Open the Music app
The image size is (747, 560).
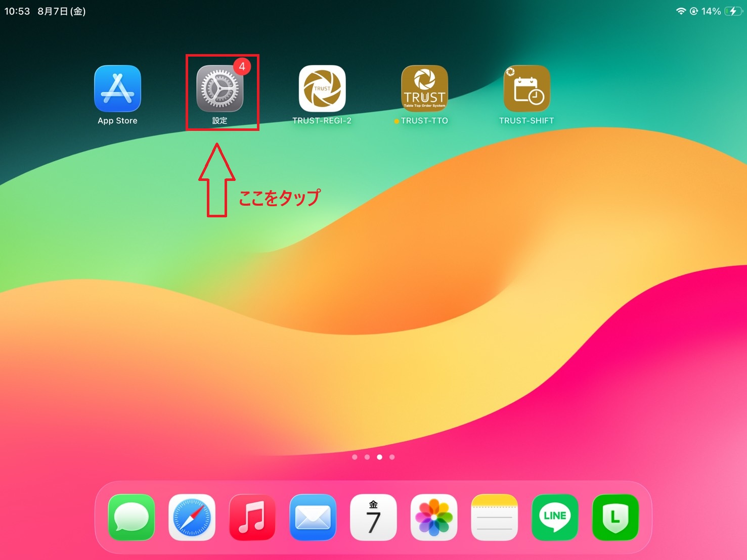tap(252, 518)
